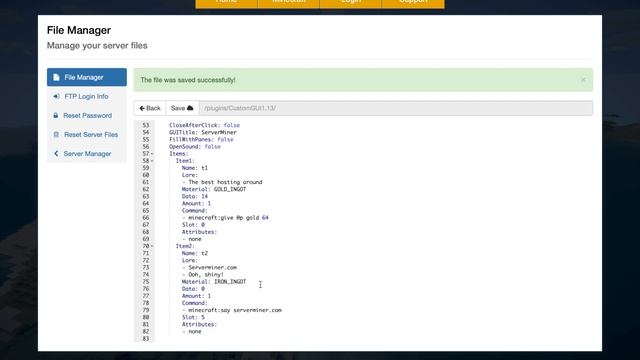Open Reset Password page

pyautogui.click(x=87, y=116)
